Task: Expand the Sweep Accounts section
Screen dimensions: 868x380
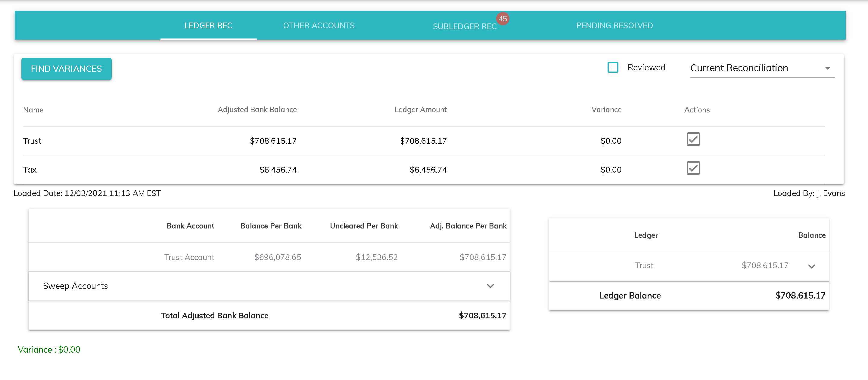Action: (490, 286)
